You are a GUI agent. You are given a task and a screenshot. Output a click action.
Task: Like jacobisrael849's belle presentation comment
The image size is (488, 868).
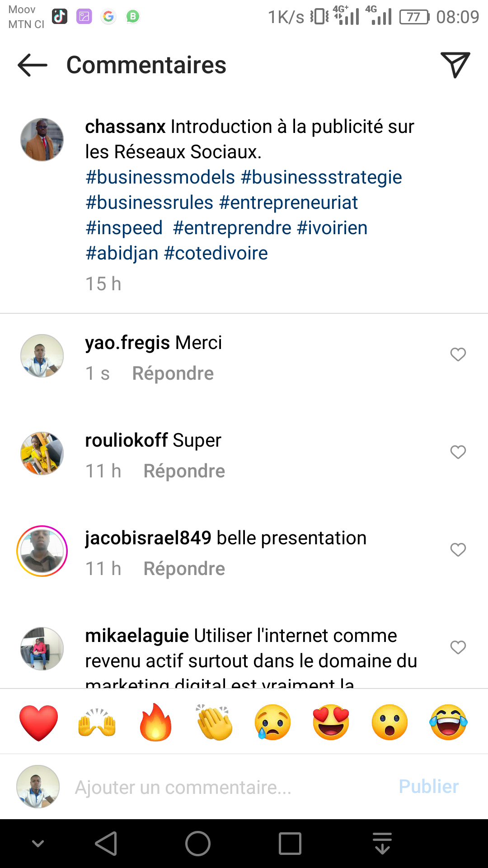[x=458, y=550]
